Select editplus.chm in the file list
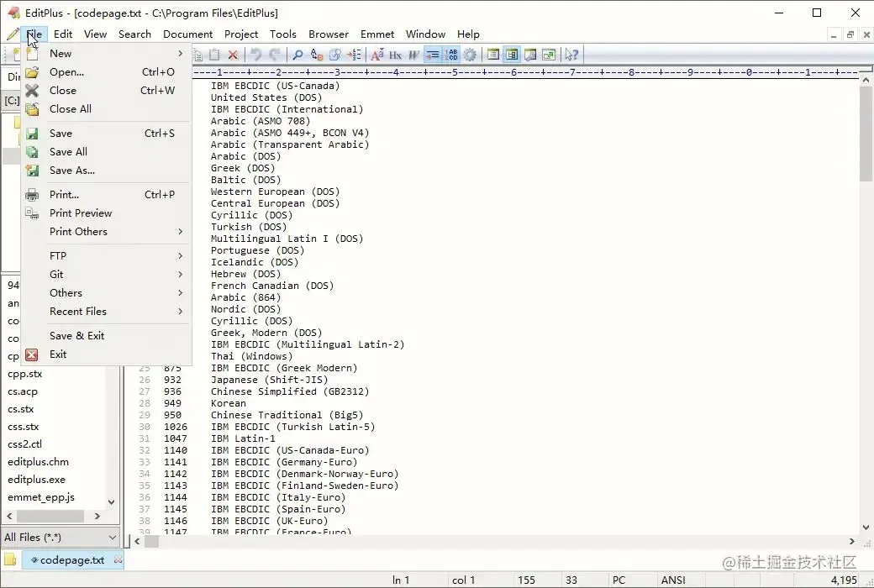Viewport: 874px width, 588px height. [38, 461]
